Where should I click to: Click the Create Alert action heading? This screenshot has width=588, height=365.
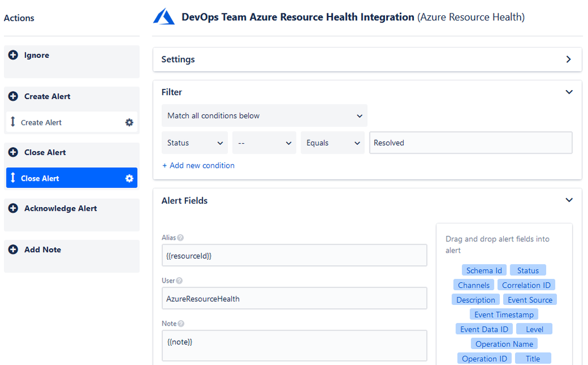pyautogui.click(x=47, y=97)
